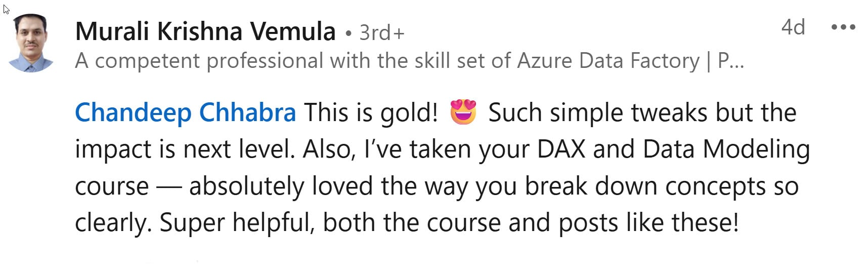
Task: Click the word "clearly." on the last line
Action: tap(113, 223)
